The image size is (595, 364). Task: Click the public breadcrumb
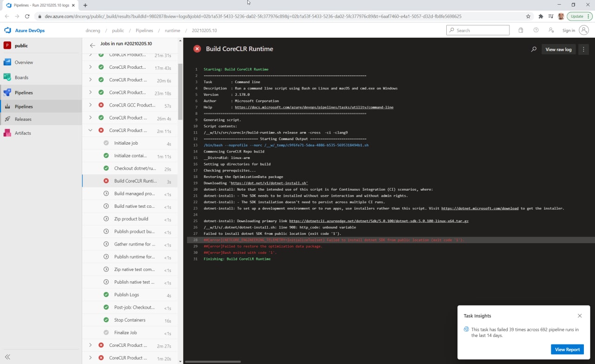pos(118,30)
